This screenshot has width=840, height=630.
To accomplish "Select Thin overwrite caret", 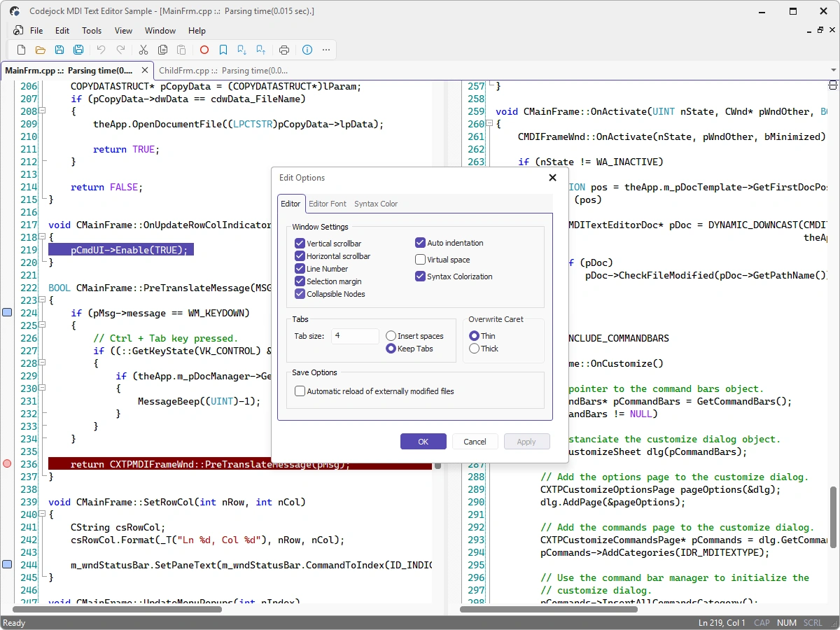I will pyautogui.click(x=474, y=336).
